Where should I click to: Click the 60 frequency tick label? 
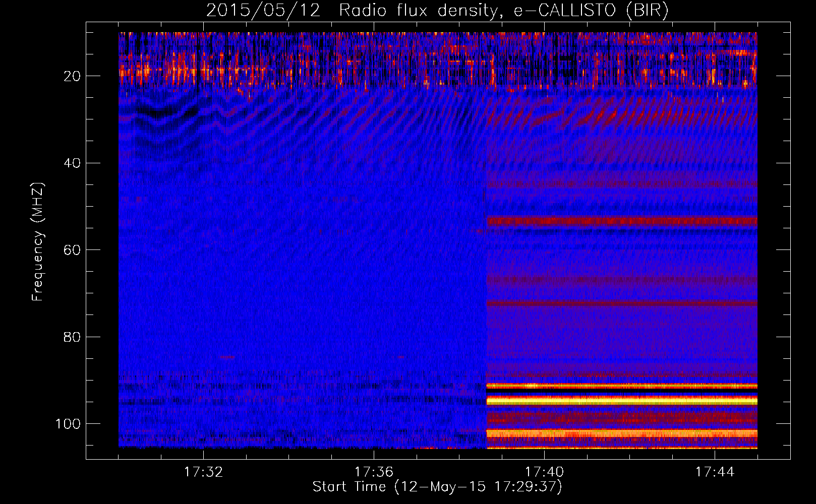73,250
